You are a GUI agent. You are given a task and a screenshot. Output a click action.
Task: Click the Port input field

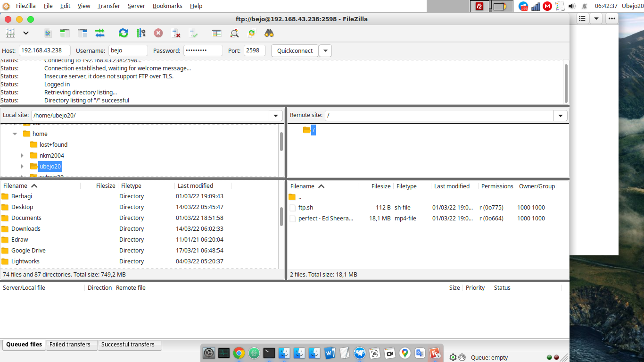coord(255,51)
